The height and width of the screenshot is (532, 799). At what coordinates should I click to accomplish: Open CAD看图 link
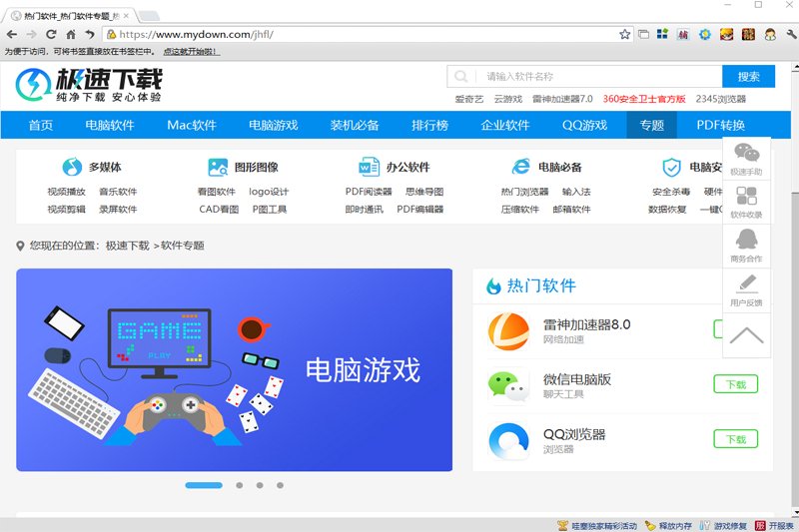click(219, 210)
